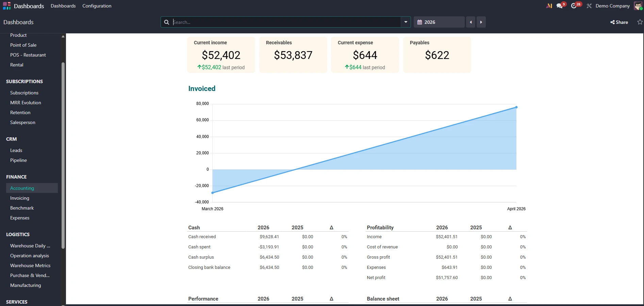The height and width of the screenshot is (306, 644).
Task: Expand the search options dropdown arrow
Action: [x=406, y=22]
